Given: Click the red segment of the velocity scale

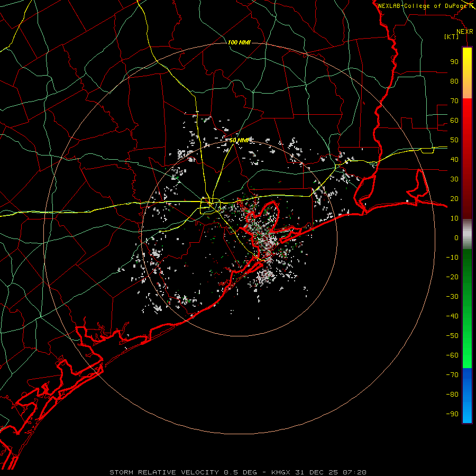Looking at the screenshot, I should 467,159.
